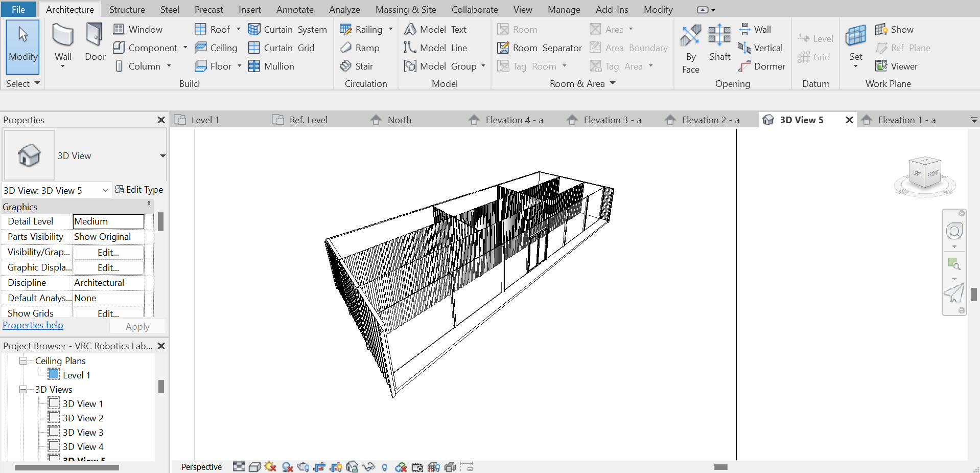Collapse the Ceiling Plans tree node
Image resolution: width=980 pixels, height=473 pixels.
[x=23, y=361]
